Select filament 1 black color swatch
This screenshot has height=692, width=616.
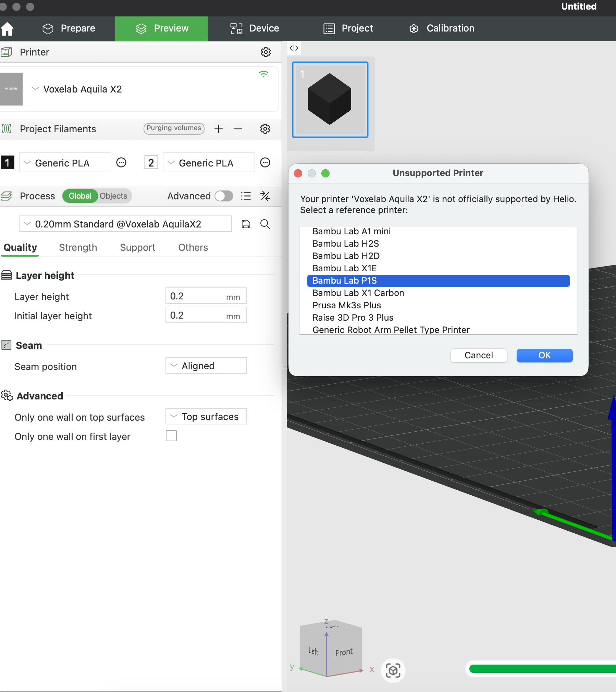pyautogui.click(x=8, y=163)
